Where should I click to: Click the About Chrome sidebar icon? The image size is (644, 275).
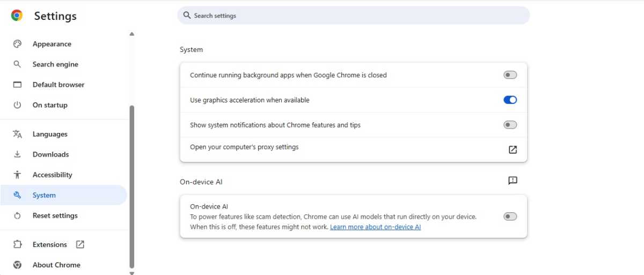pos(17,265)
